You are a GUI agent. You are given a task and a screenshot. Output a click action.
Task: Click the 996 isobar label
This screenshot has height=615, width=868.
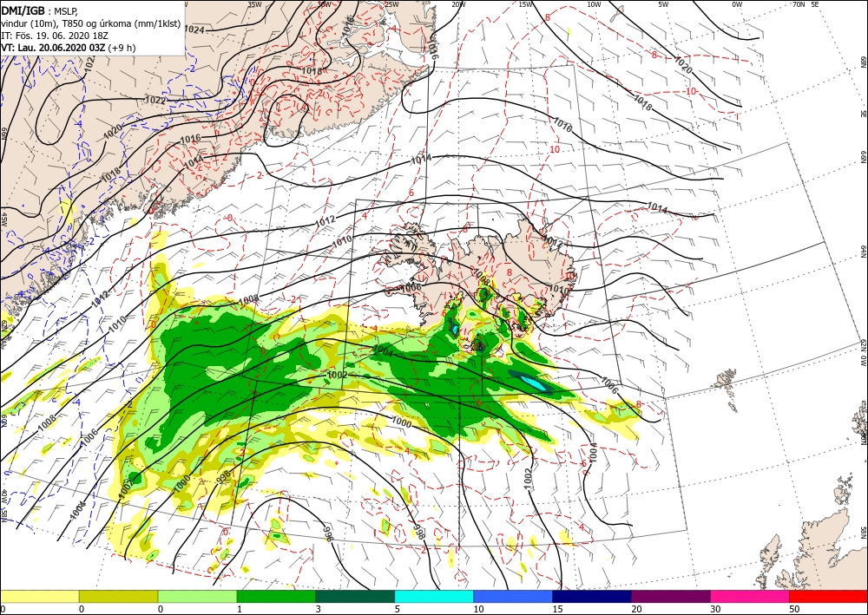tap(328, 533)
